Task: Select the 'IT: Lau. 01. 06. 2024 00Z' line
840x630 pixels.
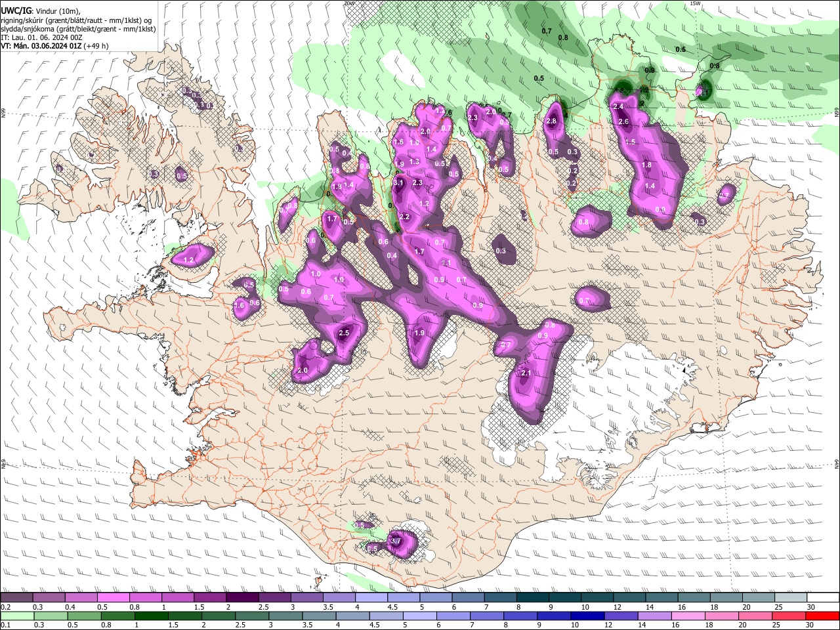Action: (41, 37)
